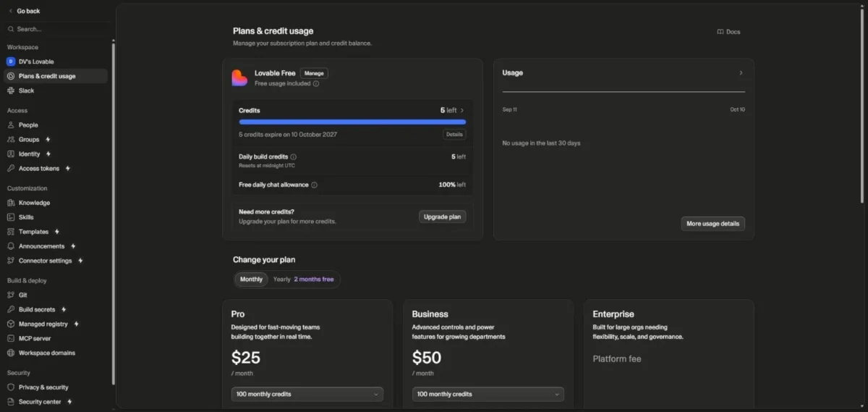Click the $50 Business plan price

click(427, 358)
